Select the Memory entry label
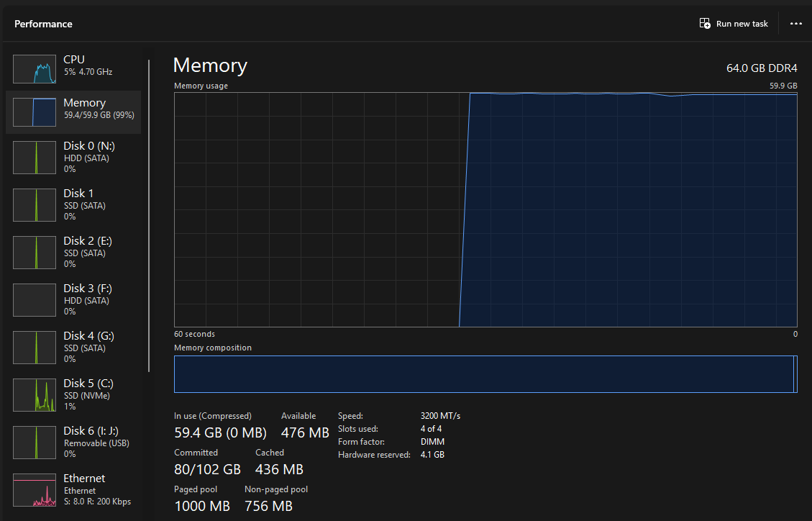 click(x=84, y=103)
